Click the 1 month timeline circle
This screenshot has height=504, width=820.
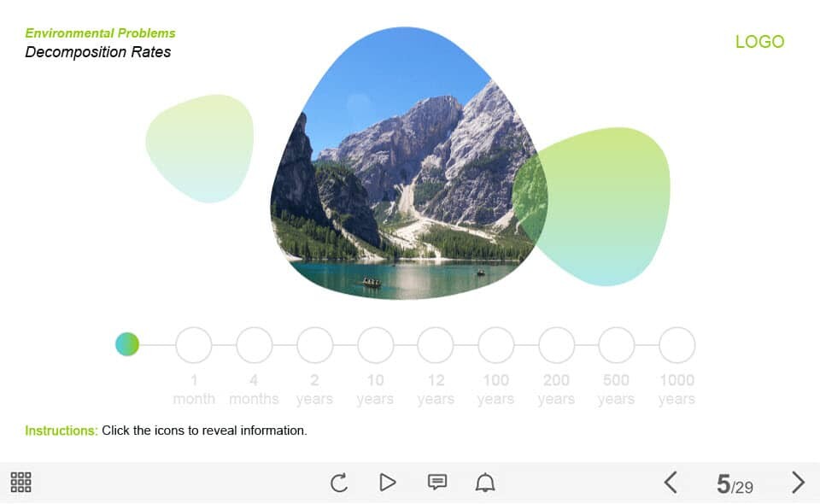(194, 345)
